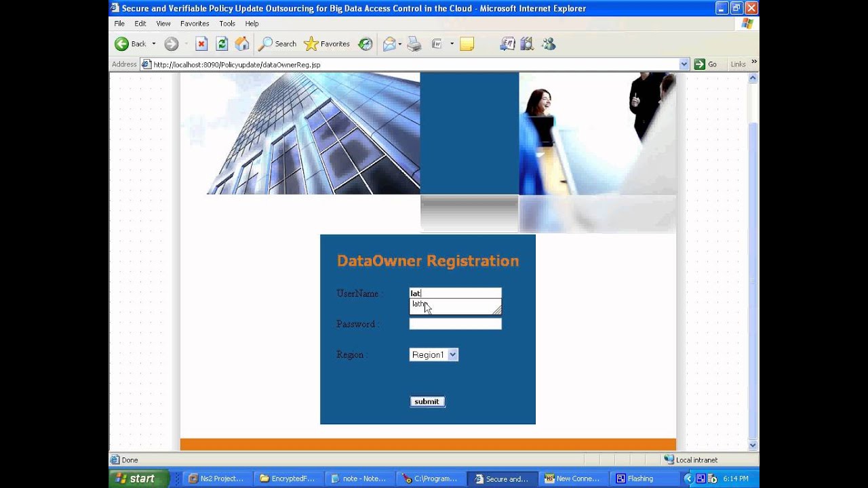Open the View menu

pos(163,23)
